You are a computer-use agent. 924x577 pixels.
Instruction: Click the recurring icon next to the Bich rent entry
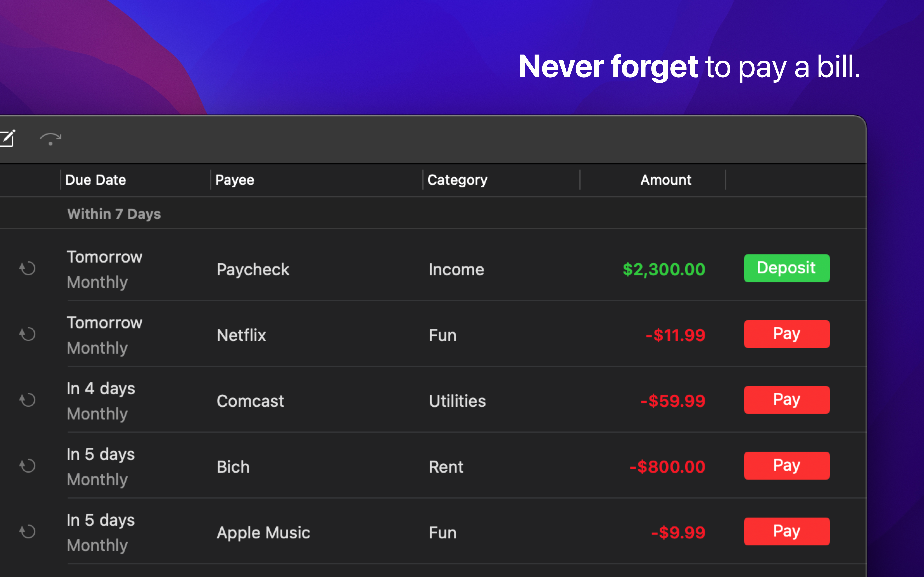[27, 466]
